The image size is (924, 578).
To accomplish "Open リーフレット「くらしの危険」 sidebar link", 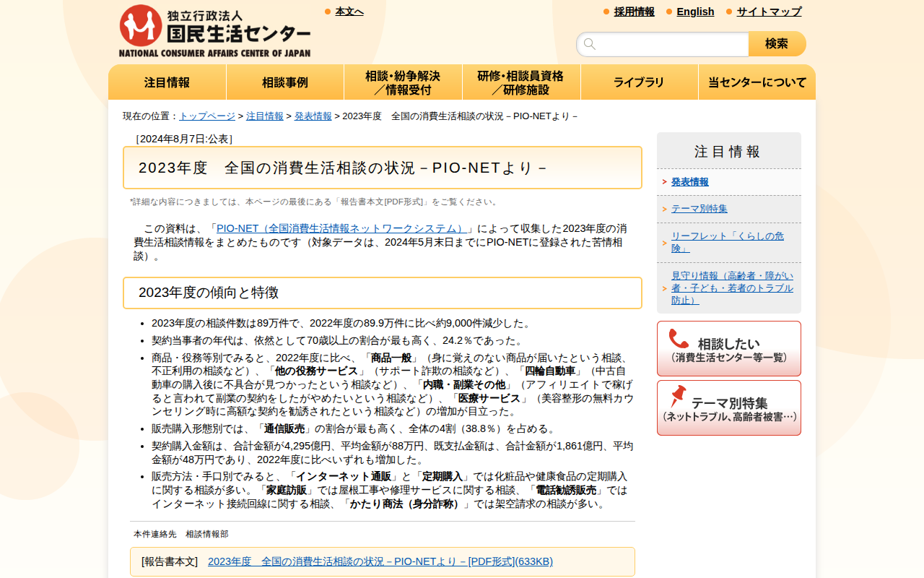I will [x=728, y=243].
